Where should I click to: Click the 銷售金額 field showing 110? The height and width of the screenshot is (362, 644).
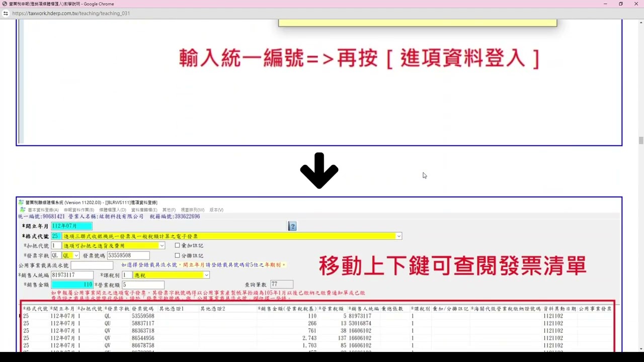point(72,285)
